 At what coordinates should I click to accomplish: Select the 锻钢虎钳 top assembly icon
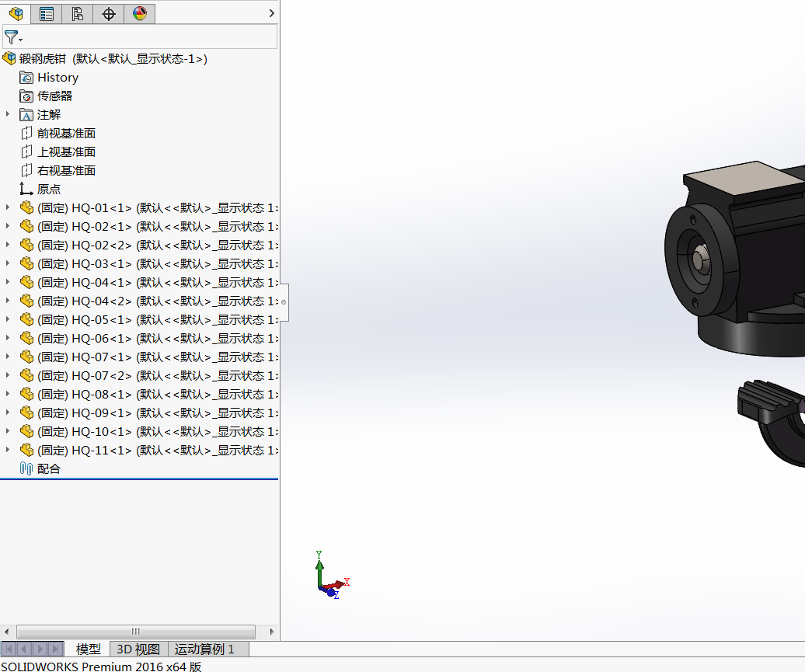[x=9, y=58]
